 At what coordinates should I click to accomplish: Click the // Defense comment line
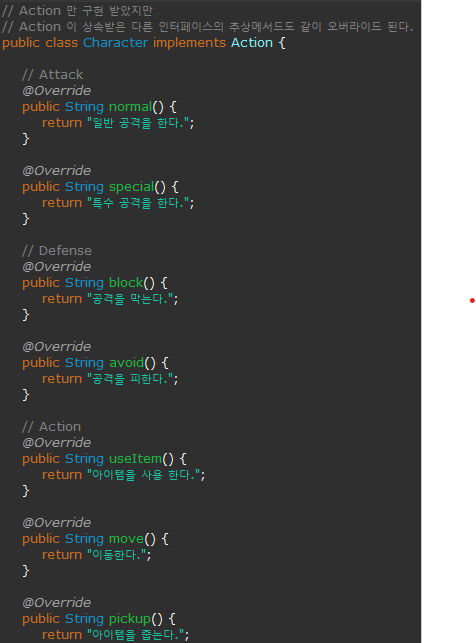(x=57, y=251)
